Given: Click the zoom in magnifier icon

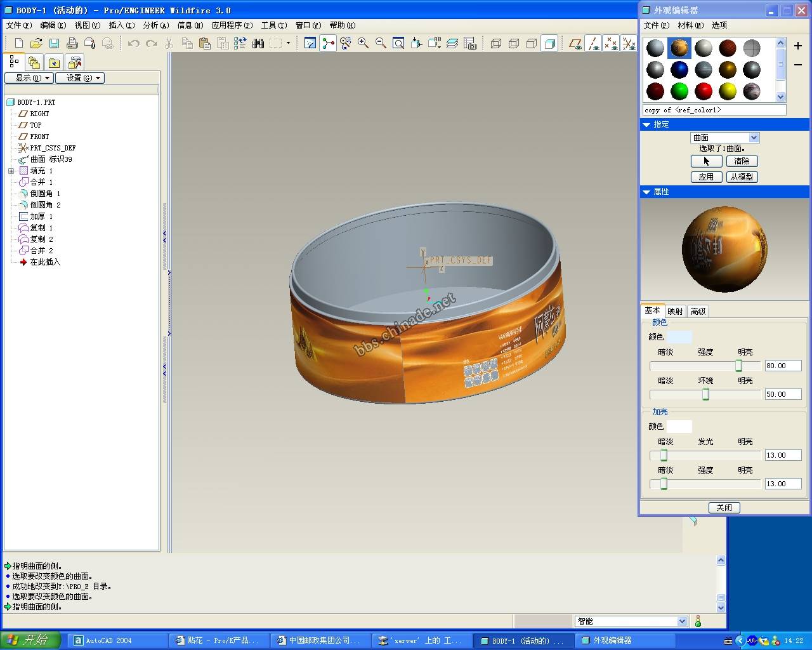Looking at the screenshot, I should click(363, 43).
